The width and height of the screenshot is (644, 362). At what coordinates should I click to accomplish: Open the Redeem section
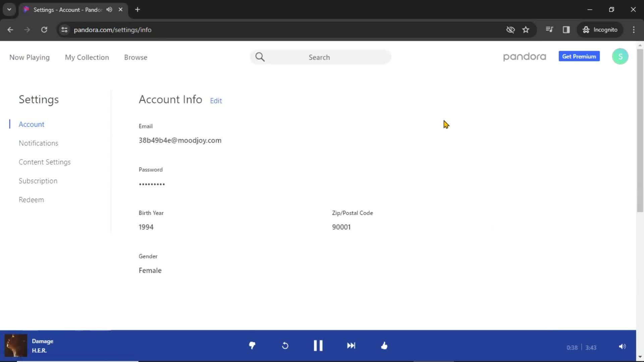pos(31,200)
